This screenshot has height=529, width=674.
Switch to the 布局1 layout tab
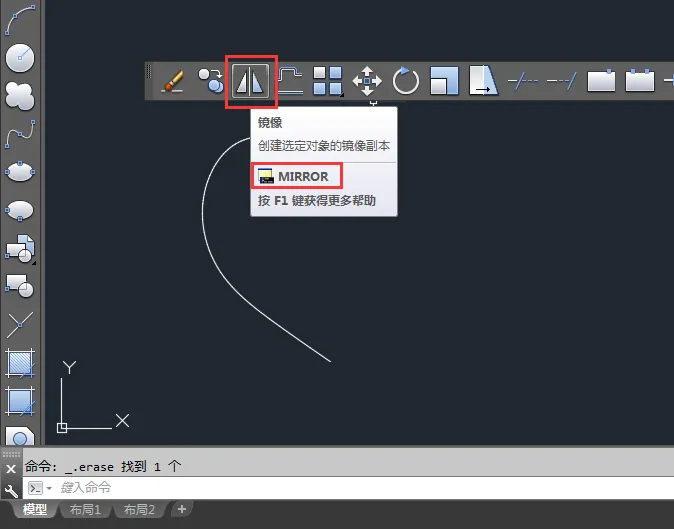coord(85,510)
